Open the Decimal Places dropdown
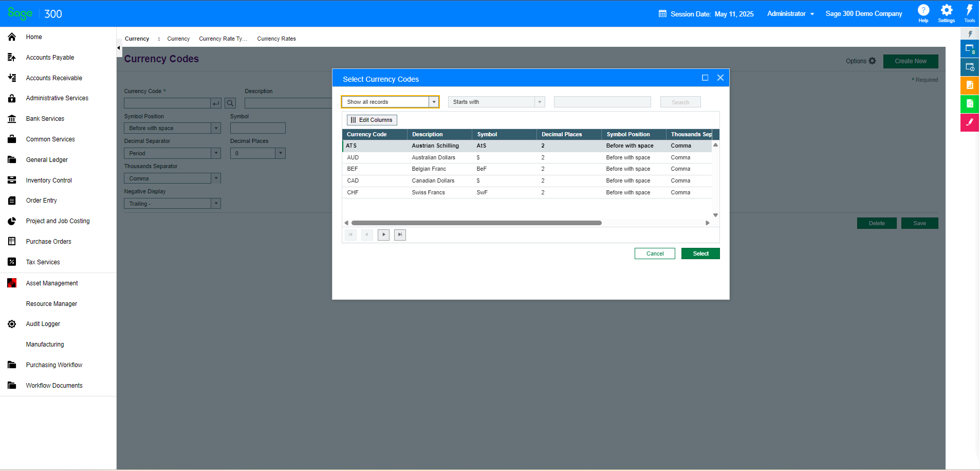Viewport: 980px width, 471px height. (x=281, y=153)
